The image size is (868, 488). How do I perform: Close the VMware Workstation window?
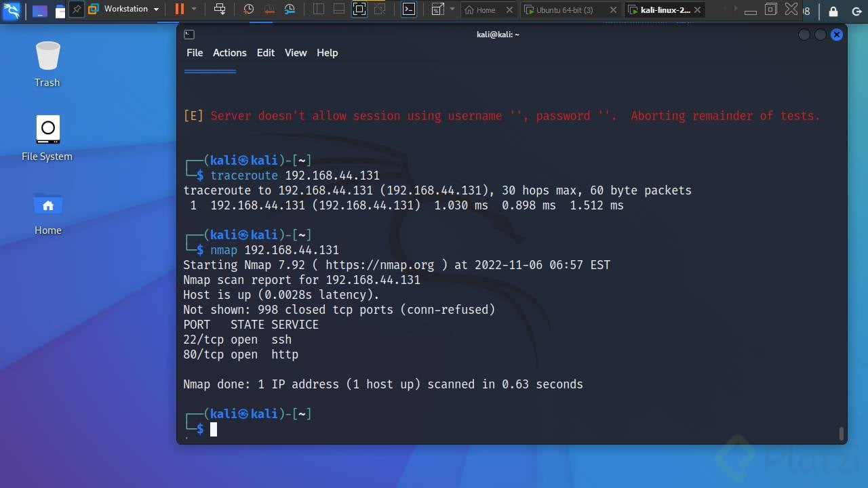pos(791,9)
